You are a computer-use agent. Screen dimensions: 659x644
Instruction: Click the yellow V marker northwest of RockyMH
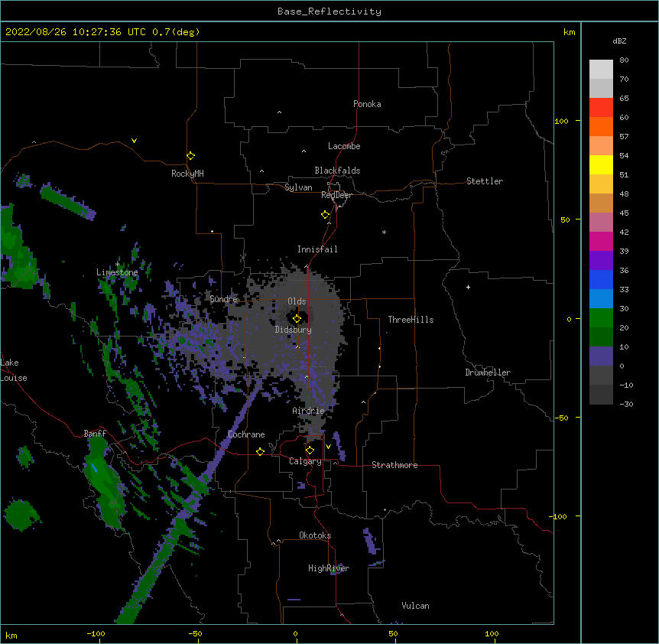134,140
